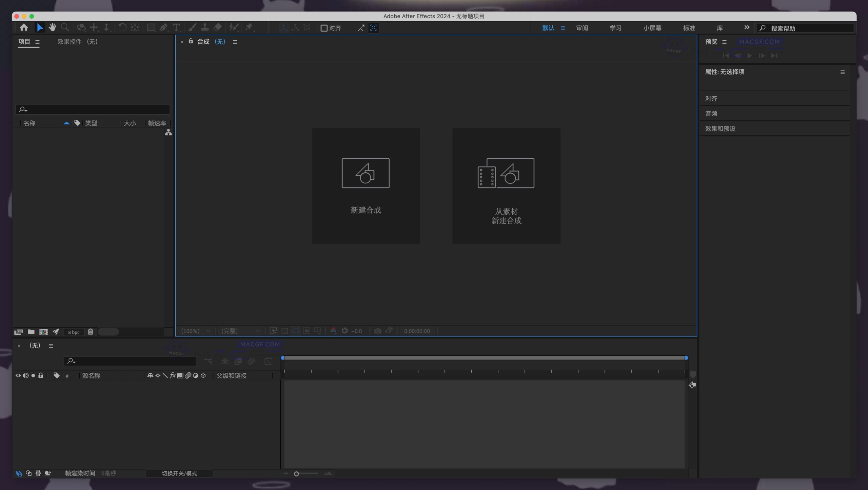Select the Zoom tool
868x490 pixels.
[x=65, y=27]
